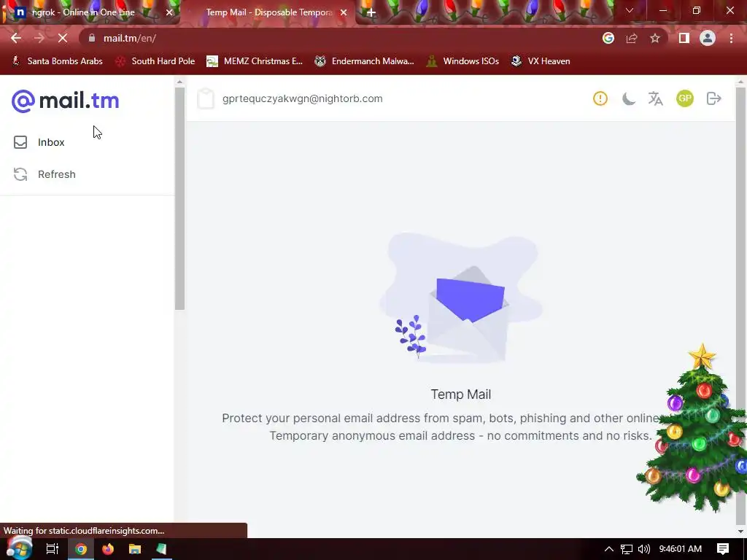Click the sidebar vertical scrollbar
Screen dimensions: 747x560
pyautogui.click(x=179, y=198)
